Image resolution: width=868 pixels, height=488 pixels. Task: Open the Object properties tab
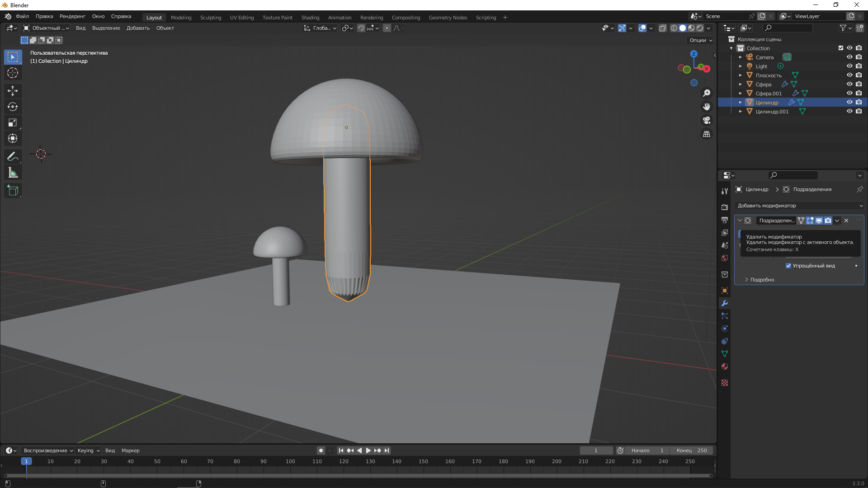(725, 291)
